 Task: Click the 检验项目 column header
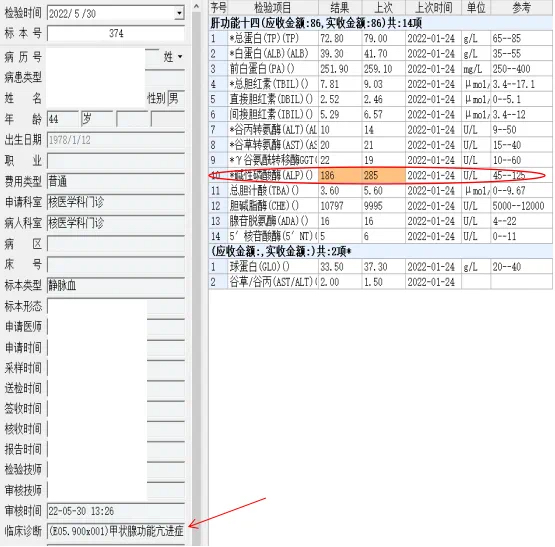click(x=273, y=7)
